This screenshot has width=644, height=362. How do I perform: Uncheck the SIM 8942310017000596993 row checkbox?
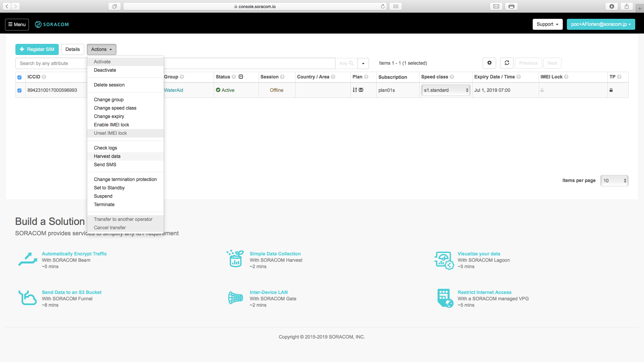click(x=19, y=90)
